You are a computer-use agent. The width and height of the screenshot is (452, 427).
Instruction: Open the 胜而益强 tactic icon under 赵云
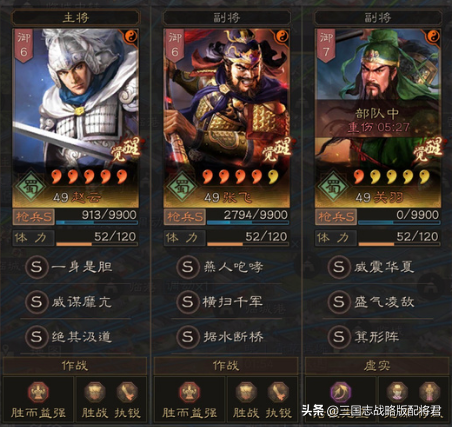(38, 392)
